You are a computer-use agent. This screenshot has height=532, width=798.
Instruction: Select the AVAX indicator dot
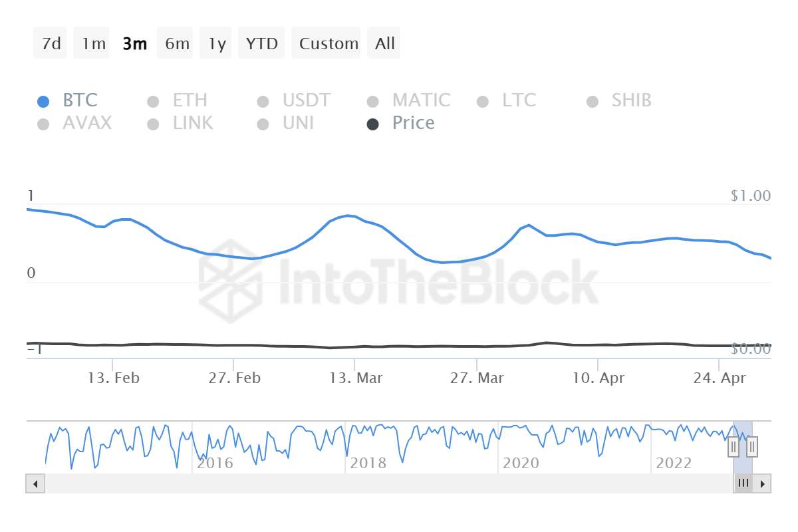point(44,124)
